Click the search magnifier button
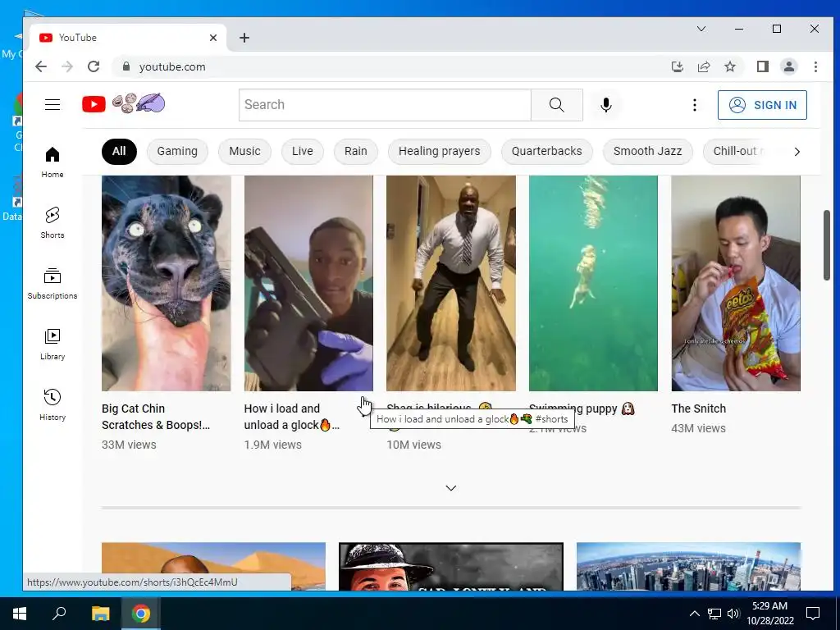Viewport: 840px width, 630px height. 557,105
